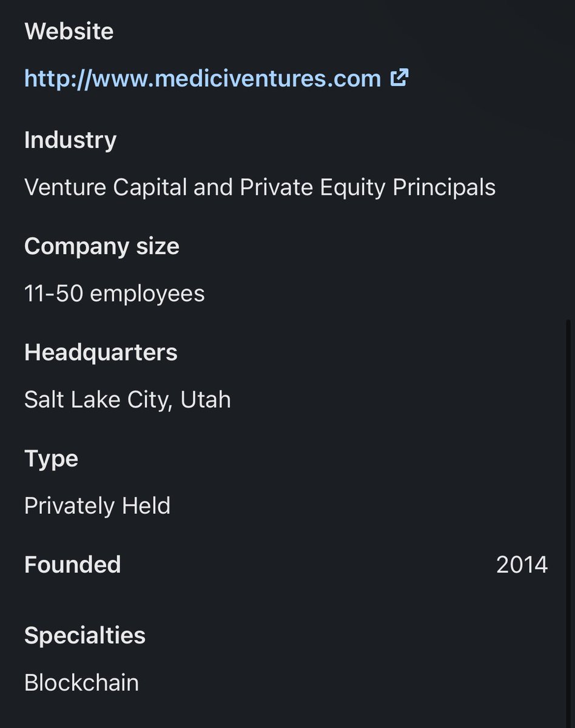Click the word 'Utah'
The image size is (575, 728).
(206, 400)
